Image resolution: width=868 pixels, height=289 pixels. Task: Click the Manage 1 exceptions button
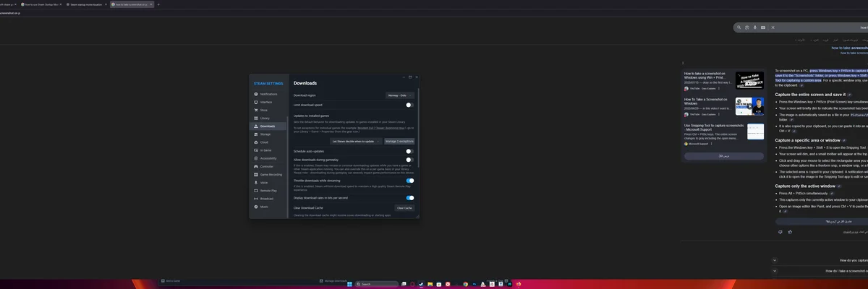[399, 142]
